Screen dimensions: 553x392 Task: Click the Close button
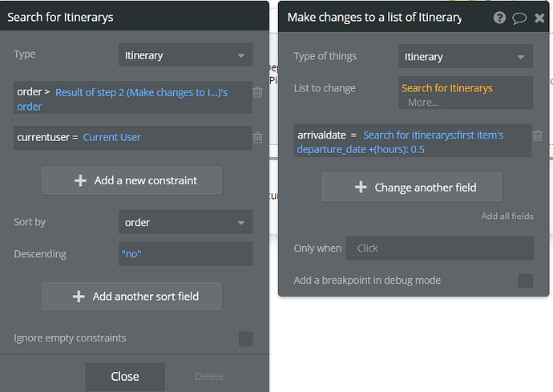point(125,377)
